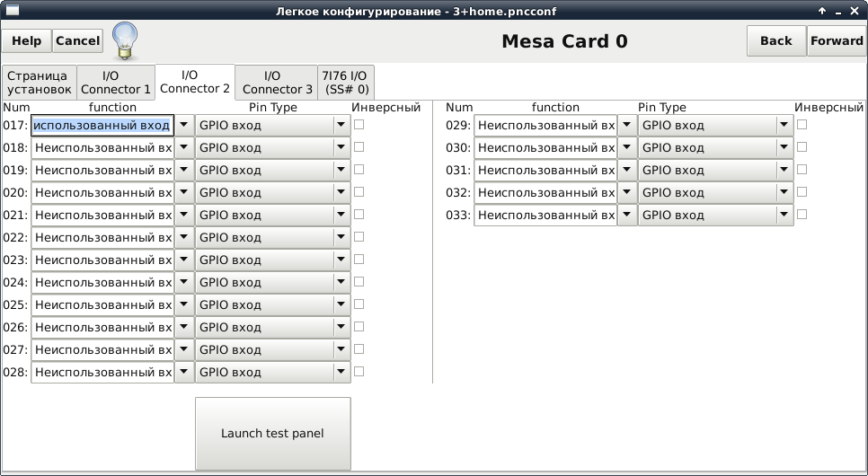Click function text field for pin 026

102,327
